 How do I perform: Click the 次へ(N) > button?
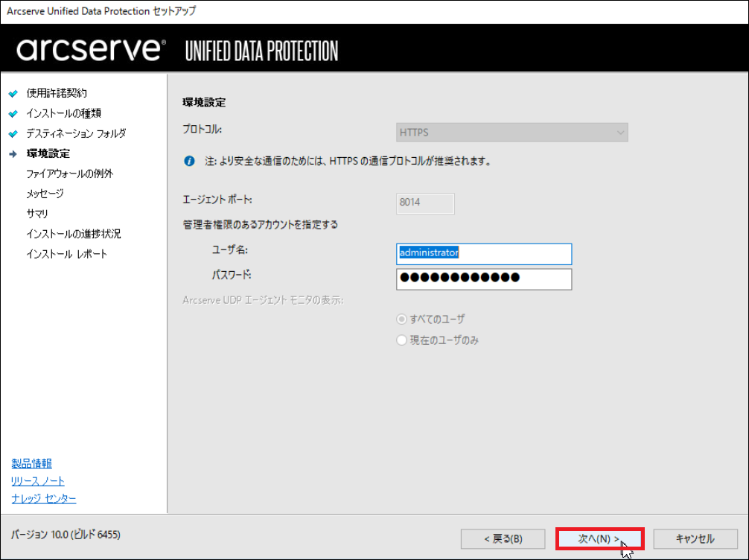point(600,539)
